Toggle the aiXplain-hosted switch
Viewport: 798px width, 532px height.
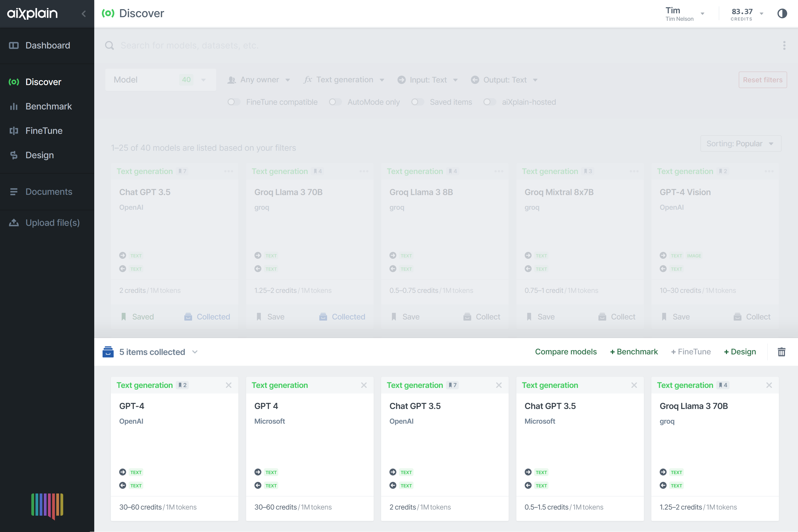pos(489,102)
